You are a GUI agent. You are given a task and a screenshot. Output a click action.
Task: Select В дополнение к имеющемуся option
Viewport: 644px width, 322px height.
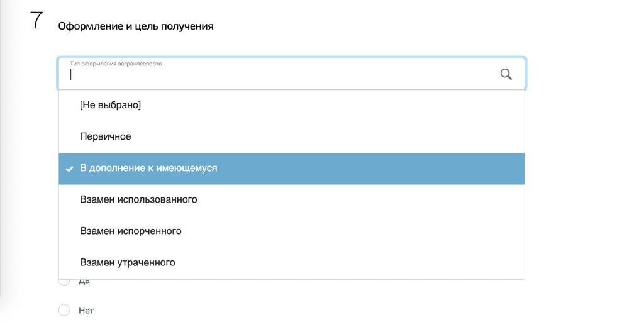pyautogui.click(x=292, y=169)
